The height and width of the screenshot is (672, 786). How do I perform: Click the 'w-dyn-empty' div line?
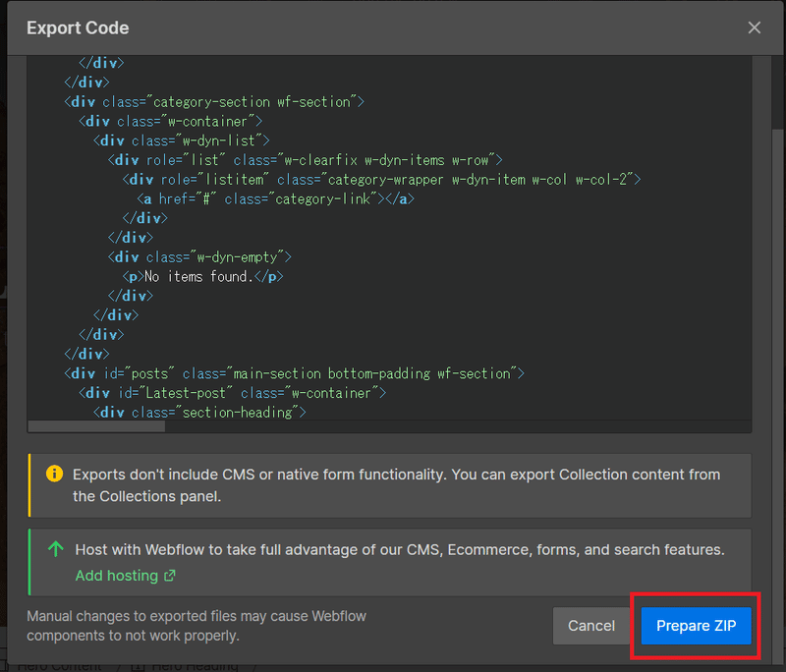(199, 257)
